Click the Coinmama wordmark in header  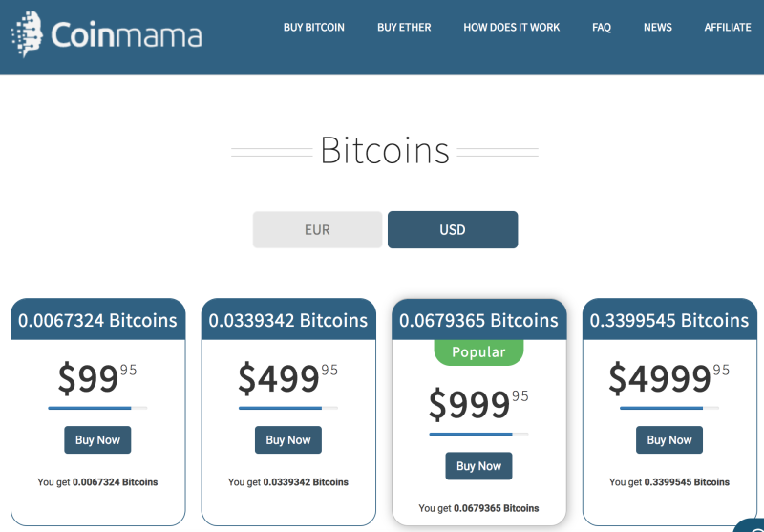126,35
